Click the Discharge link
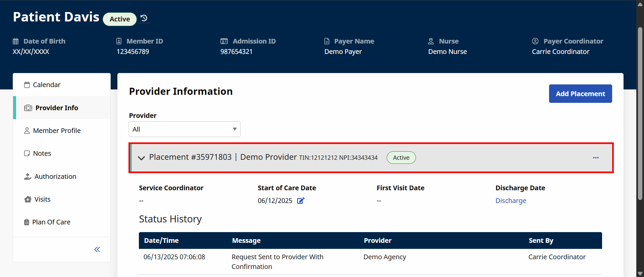 [x=511, y=201]
